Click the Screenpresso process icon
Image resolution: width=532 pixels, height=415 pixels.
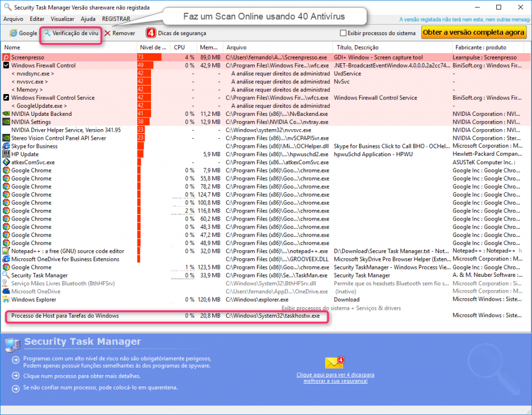tap(5, 57)
